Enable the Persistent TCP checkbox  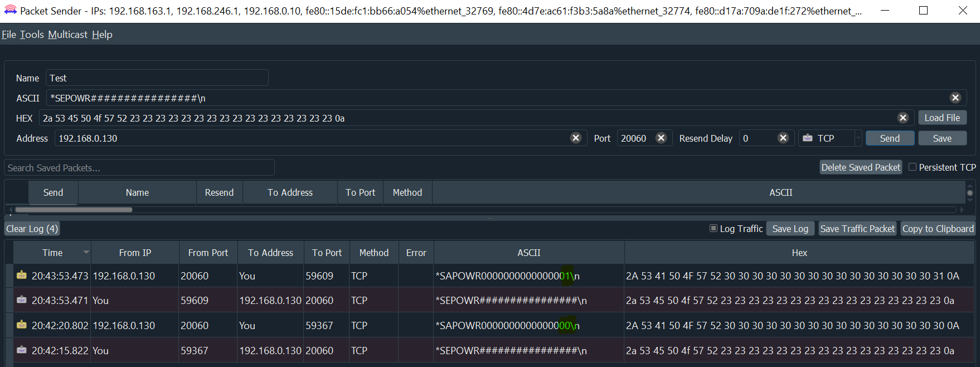coord(913,167)
